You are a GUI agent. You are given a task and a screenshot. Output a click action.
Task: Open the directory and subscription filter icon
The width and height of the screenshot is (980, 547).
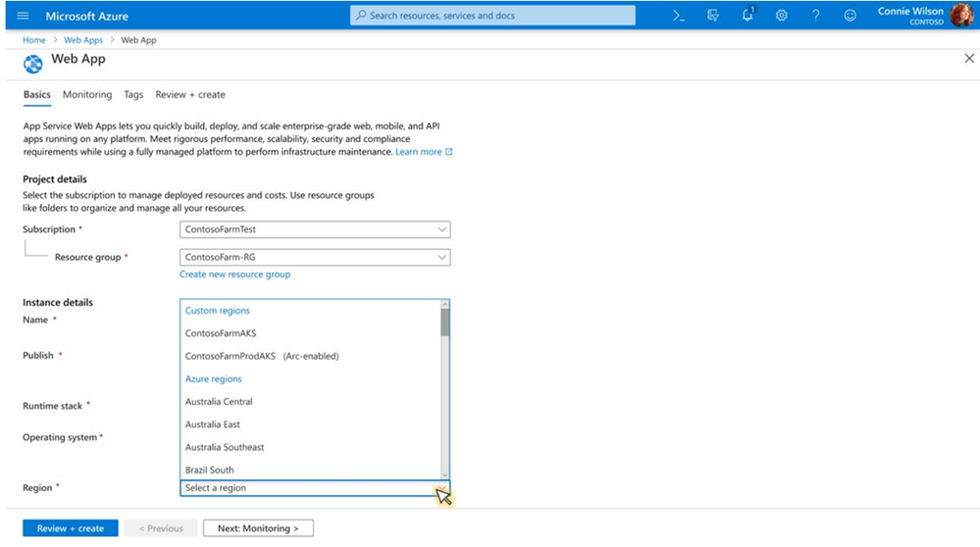713,16
